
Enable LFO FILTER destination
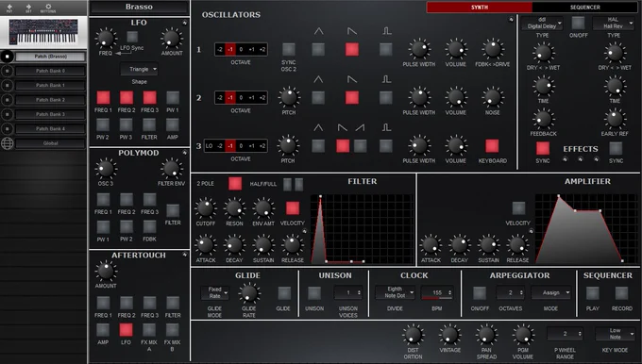click(x=149, y=124)
